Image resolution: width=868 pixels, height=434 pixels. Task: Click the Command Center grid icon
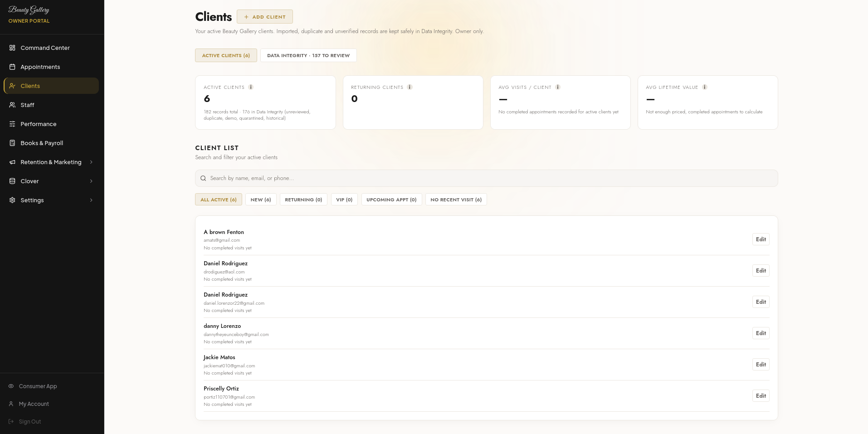click(x=12, y=48)
